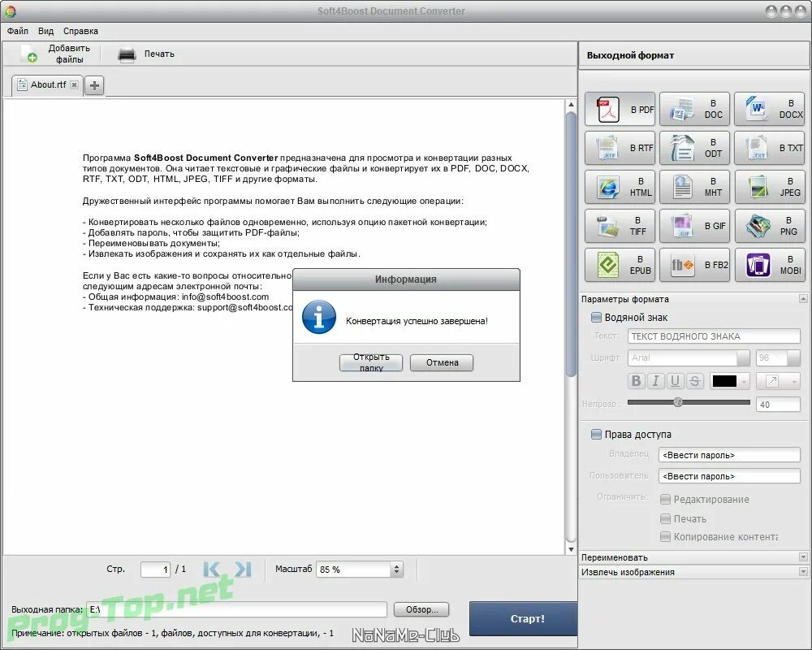This screenshot has width=812, height=650.
Task: Toggle bold watermark text button
Action: [x=636, y=381]
